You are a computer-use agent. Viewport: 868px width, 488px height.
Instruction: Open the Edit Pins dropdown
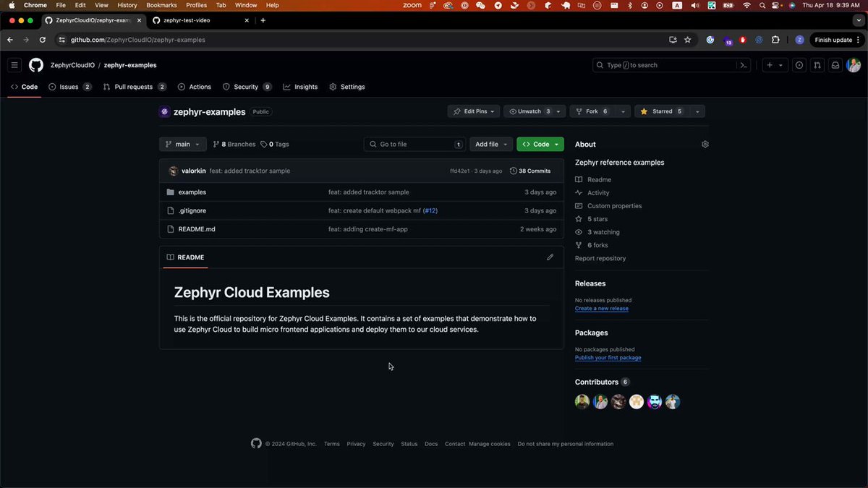coord(474,111)
